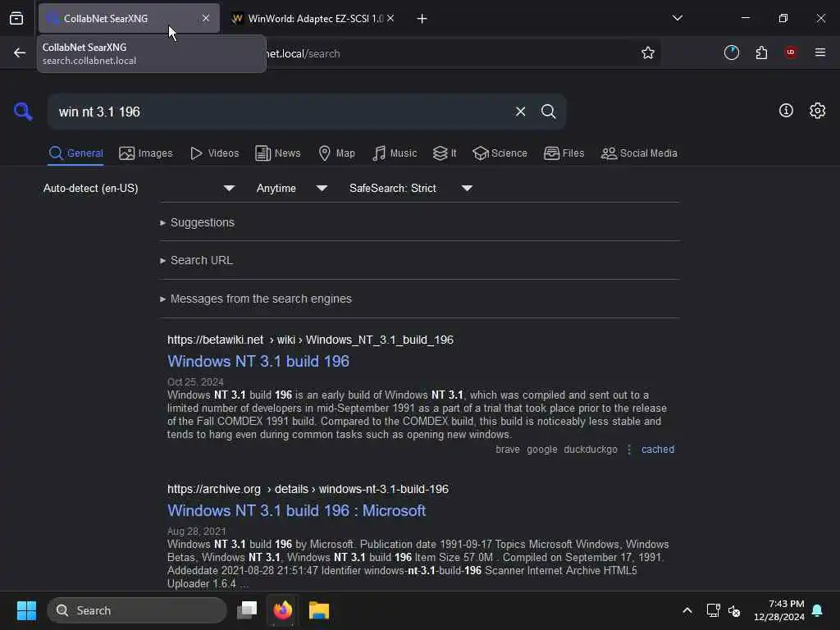Viewport: 840px width, 630px height.
Task: Show the list of all tabs
Action: (x=677, y=18)
